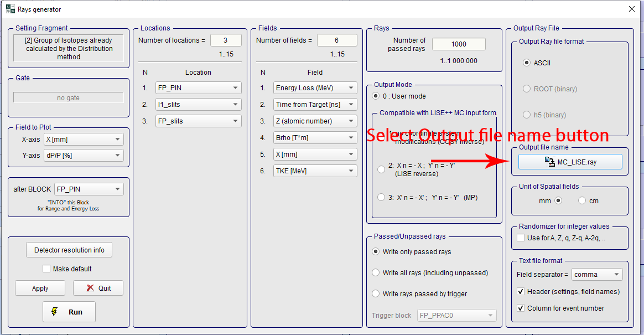This screenshot has height=335, width=644.
Task: Open the Energy Loss (MeV) field dropdown
Action: click(315, 88)
